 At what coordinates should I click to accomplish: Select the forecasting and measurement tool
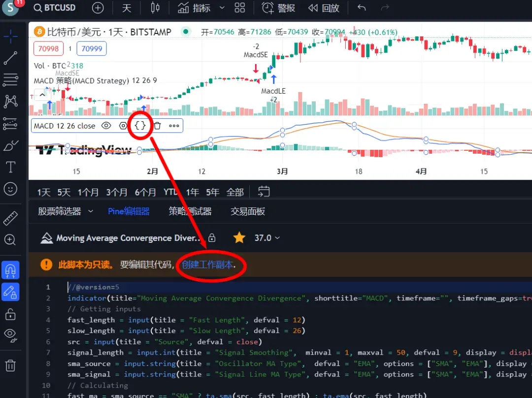point(10,124)
